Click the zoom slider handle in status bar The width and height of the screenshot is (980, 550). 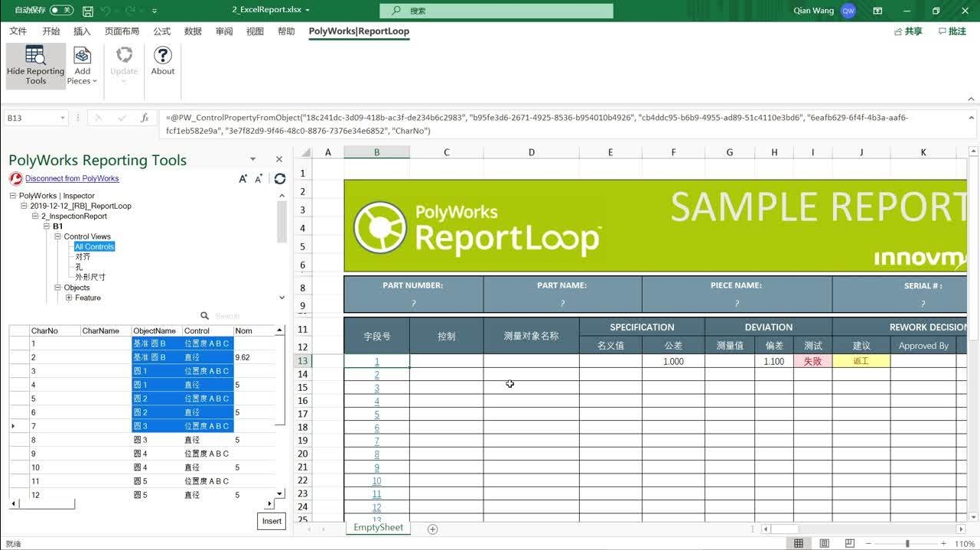[x=907, y=543]
